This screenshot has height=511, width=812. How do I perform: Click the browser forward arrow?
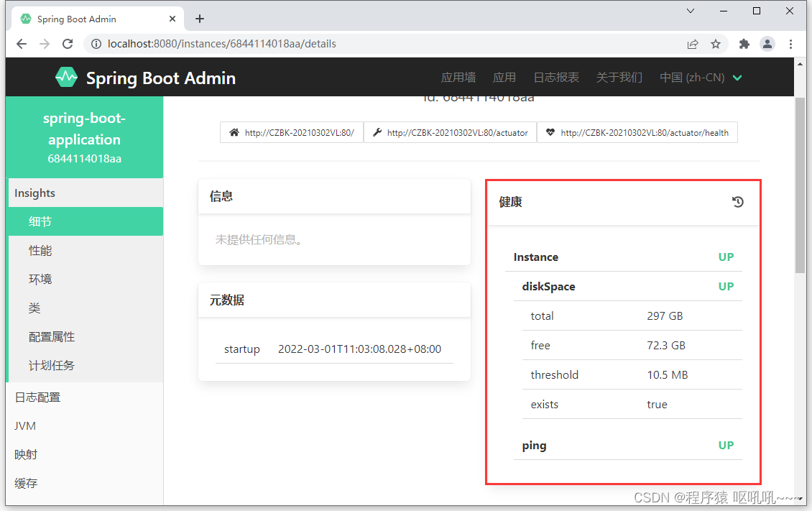[45, 44]
